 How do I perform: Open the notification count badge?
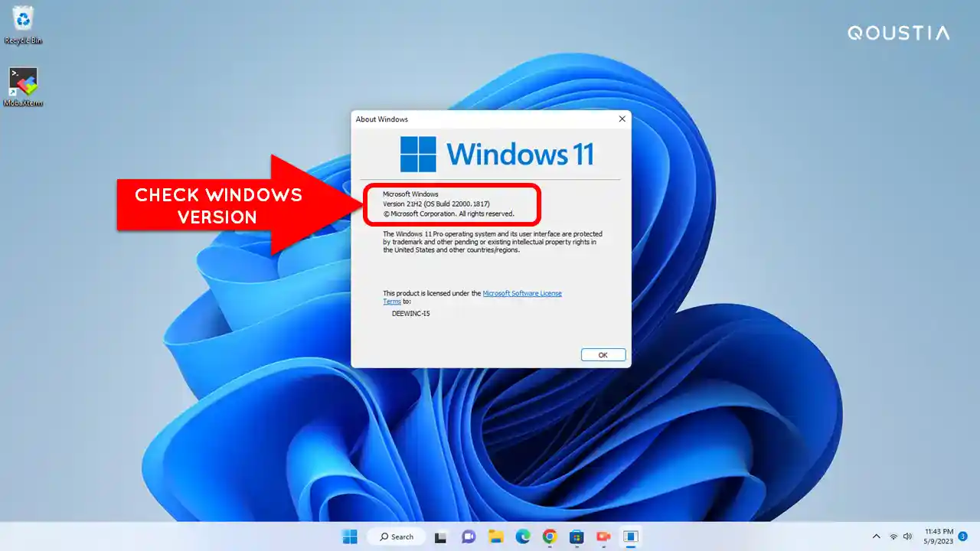pyautogui.click(x=962, y=536)
